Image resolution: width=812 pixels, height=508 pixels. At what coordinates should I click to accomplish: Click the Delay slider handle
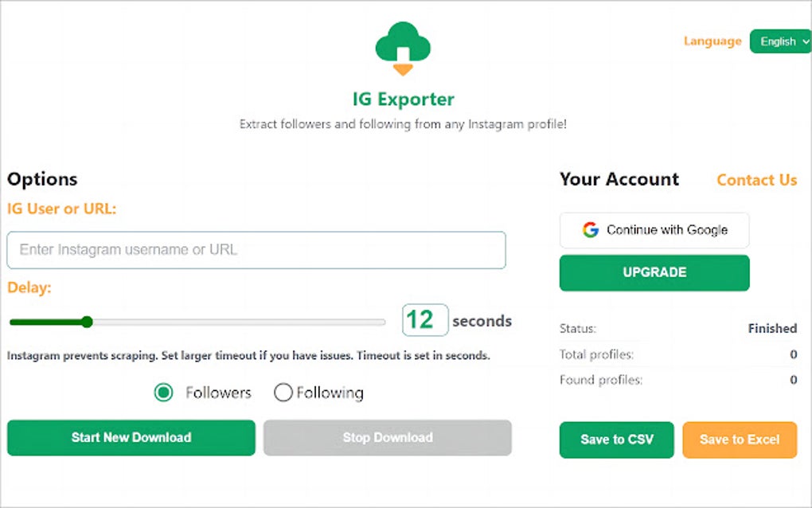[x=87, y=322]
